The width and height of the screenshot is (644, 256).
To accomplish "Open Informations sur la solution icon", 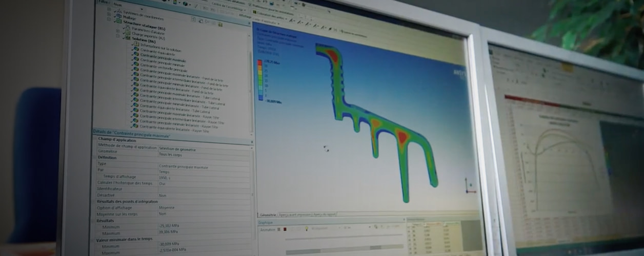I will click(135, 44).
